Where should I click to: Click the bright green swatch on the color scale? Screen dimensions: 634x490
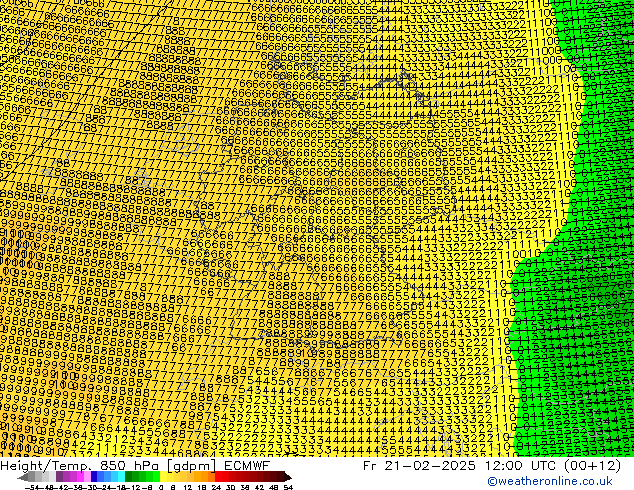(x=156, y=476)
